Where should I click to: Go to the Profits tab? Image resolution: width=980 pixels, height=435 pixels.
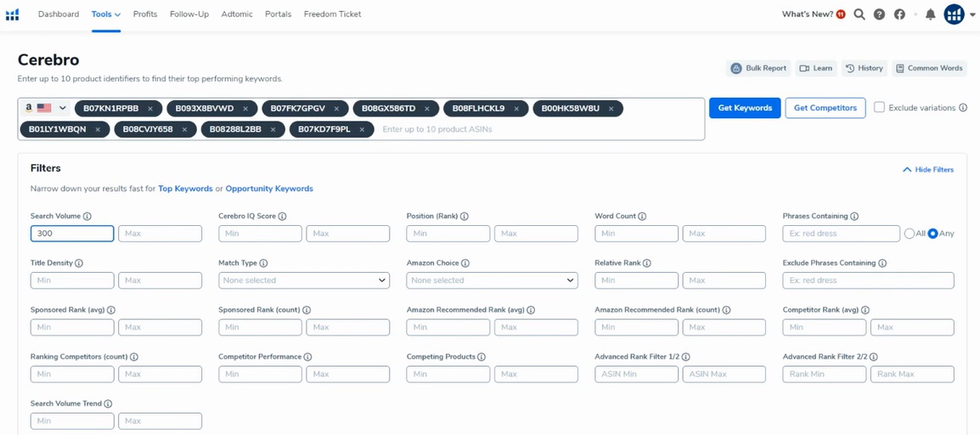pyautogui.click(x=145, y=14)
